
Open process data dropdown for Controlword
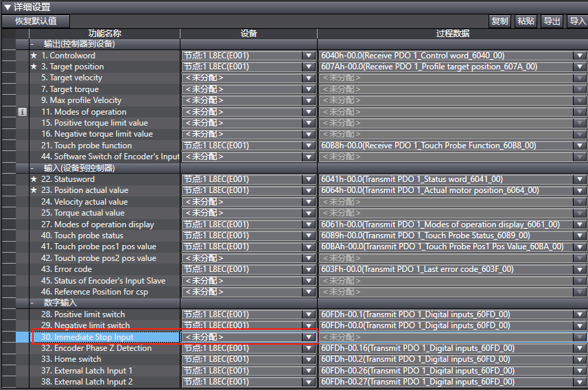[x=580, y=56]
